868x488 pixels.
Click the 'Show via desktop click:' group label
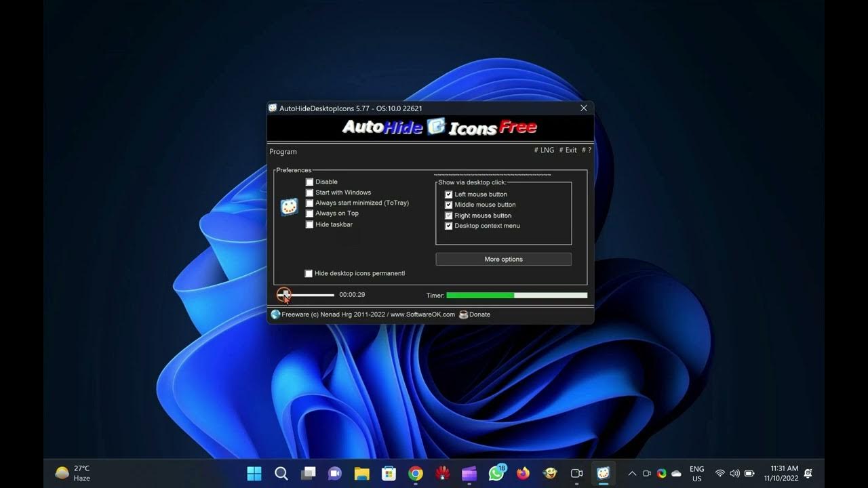472,182
